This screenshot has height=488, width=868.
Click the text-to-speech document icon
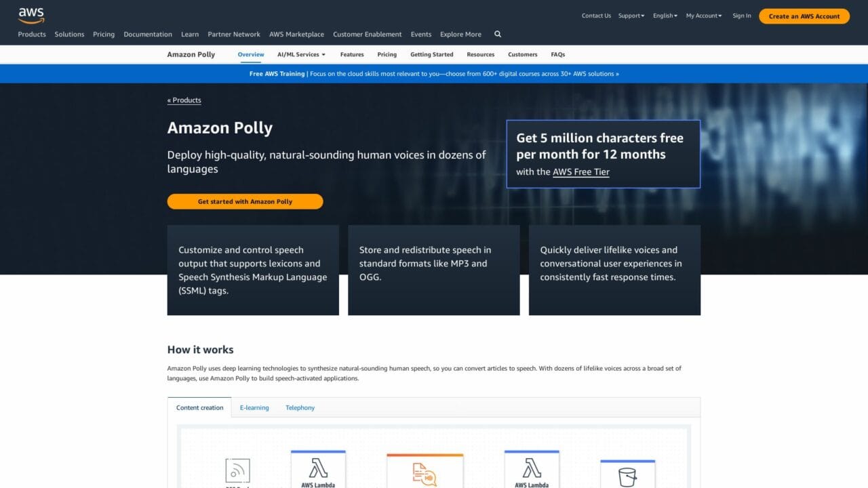tap(425, 471)
